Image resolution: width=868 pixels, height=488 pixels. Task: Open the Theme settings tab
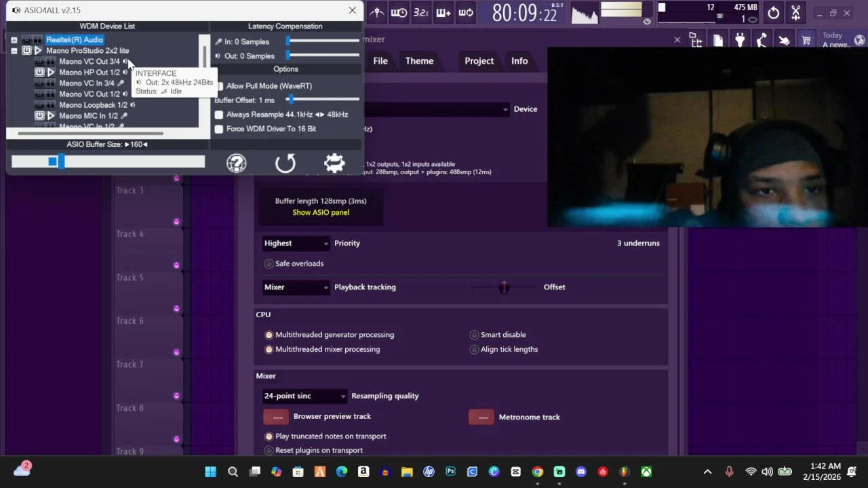(x=419, y=61)
